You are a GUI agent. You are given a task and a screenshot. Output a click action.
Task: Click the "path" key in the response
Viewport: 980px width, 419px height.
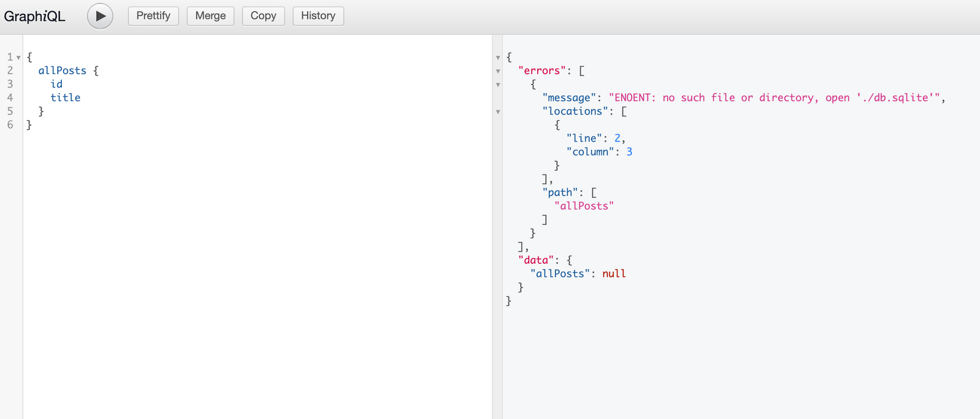(560, 192)
